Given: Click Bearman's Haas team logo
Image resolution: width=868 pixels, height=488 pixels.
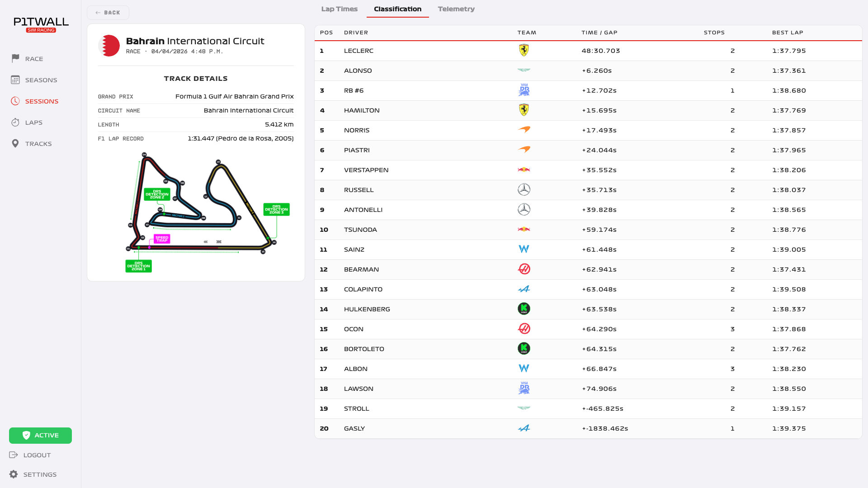Looking at the screenshot, I should [x=524, y=269].
